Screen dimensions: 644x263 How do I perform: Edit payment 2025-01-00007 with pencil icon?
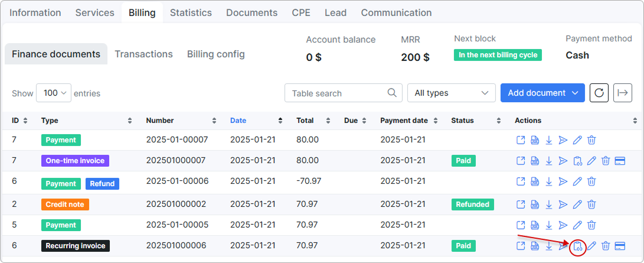pyautogui.click(x=577, y=140)
